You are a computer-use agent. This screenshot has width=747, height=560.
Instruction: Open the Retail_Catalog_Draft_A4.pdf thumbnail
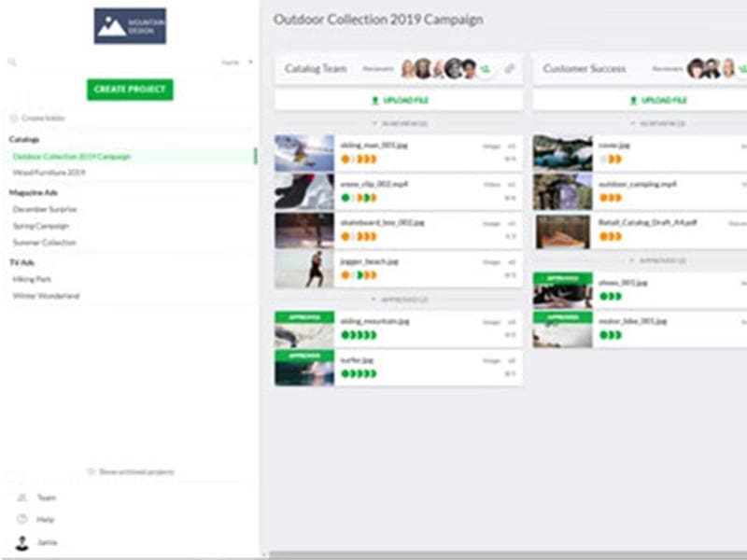tap(563, 231)
